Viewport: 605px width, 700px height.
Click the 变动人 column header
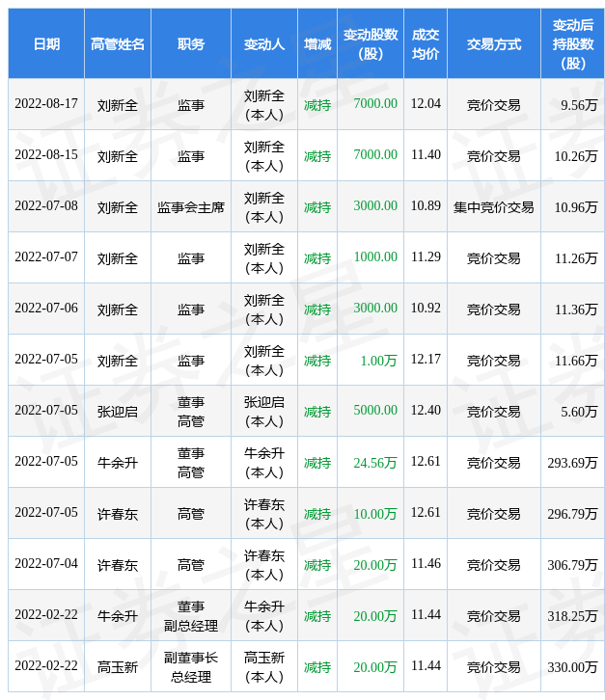(x=264, y=44)
